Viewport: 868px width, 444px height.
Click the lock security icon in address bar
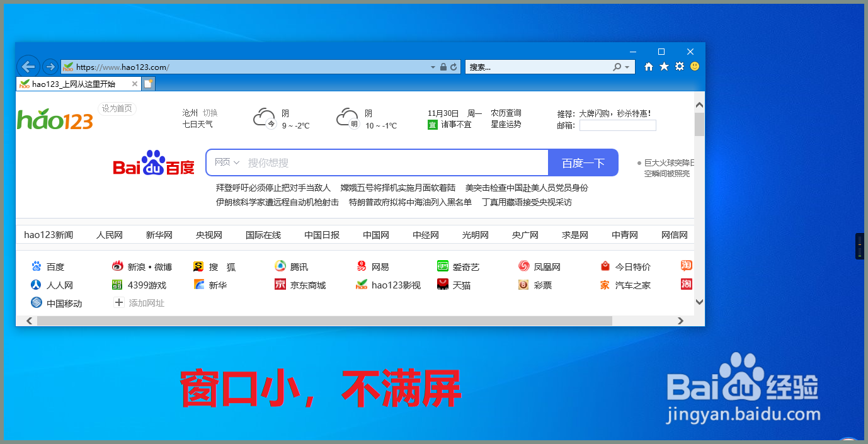443,67
